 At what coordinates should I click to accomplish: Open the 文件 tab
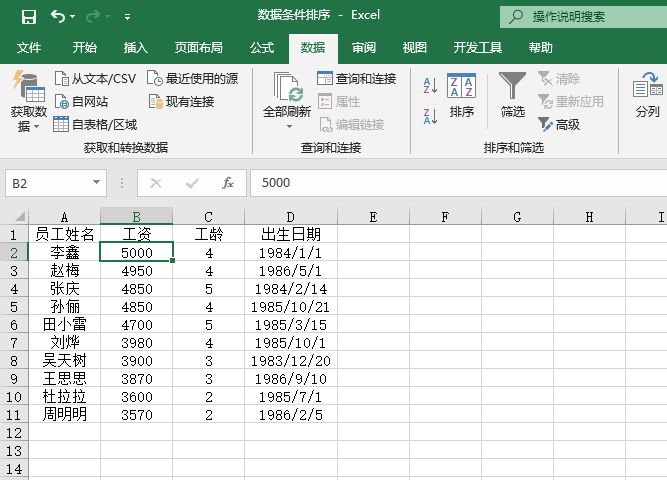pyautogui.click(x=29, y=48)
